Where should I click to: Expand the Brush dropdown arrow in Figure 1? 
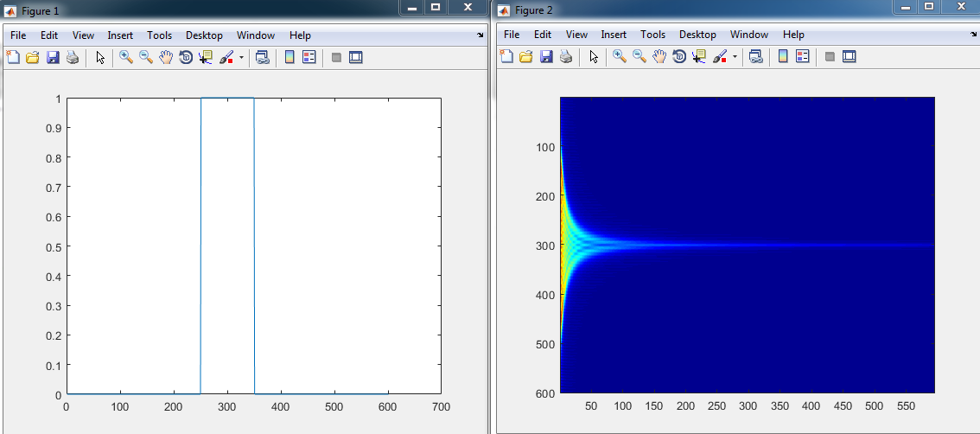click(242, 58)
